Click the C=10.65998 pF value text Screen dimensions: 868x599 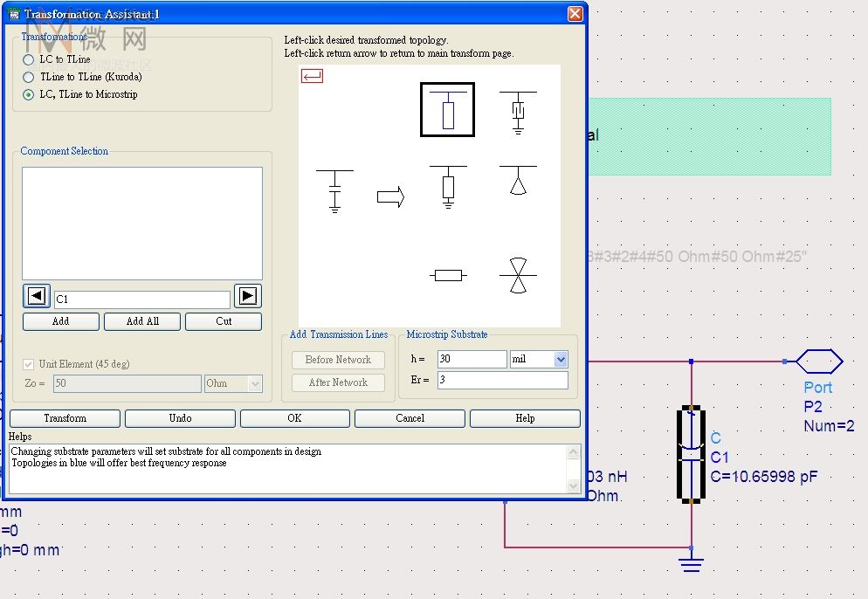[x=764, y=477]
